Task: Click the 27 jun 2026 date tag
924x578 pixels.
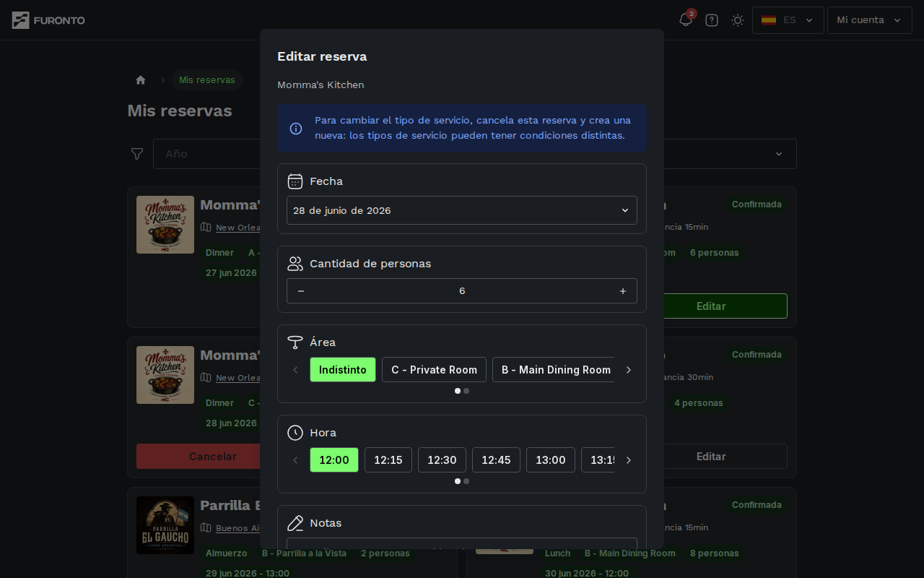Action: point(231,273)
